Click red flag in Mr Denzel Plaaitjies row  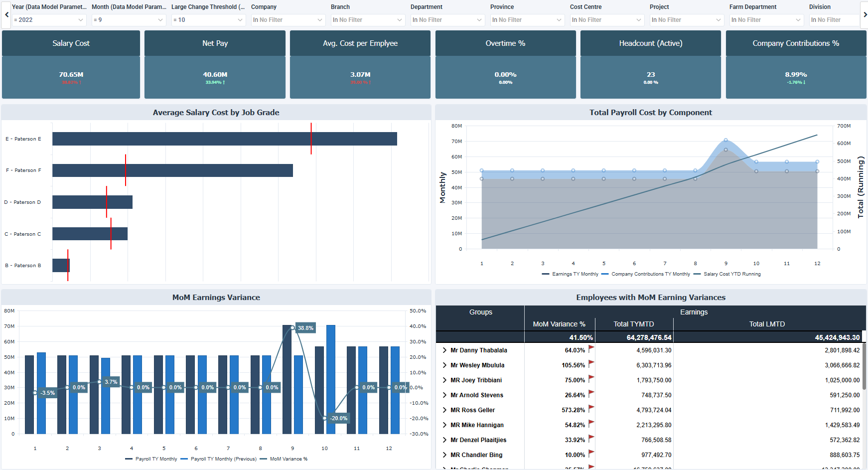pyautogui.click(x=591, y=439)
